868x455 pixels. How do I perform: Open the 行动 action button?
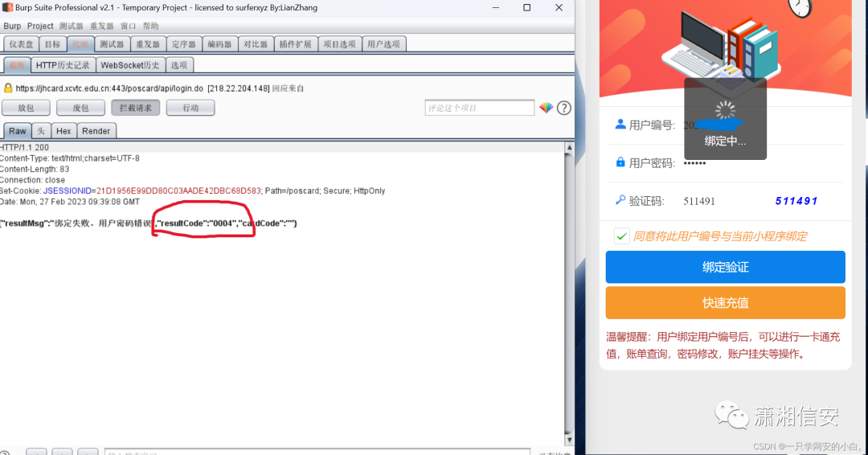[x=190, y=108]
